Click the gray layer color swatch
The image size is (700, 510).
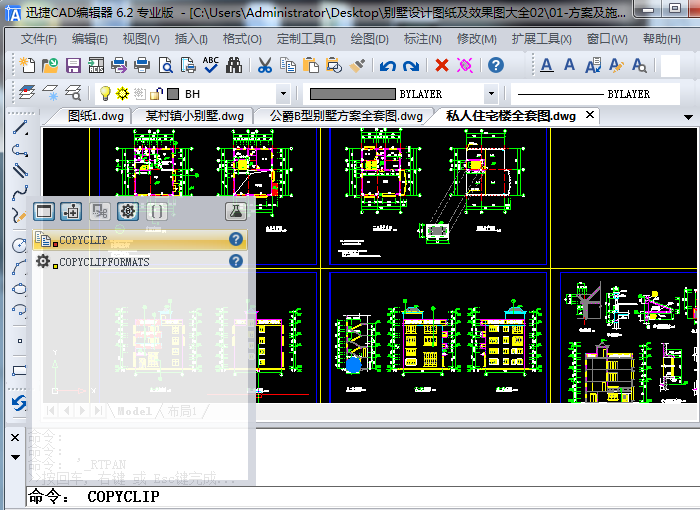173,94
